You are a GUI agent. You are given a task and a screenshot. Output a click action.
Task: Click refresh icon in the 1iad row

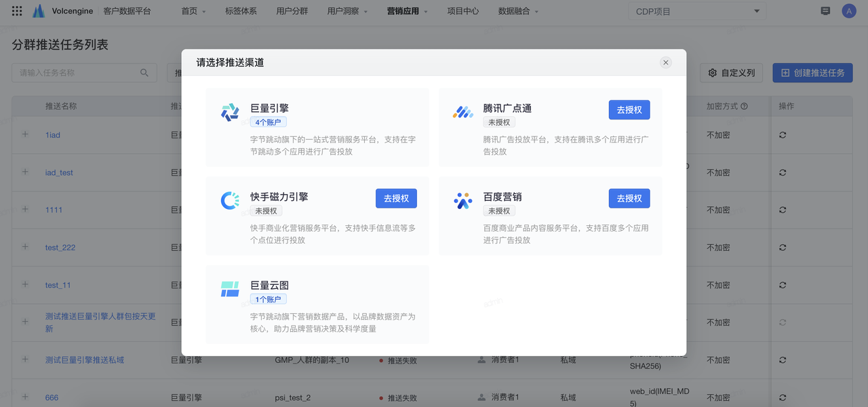point(783,135)
